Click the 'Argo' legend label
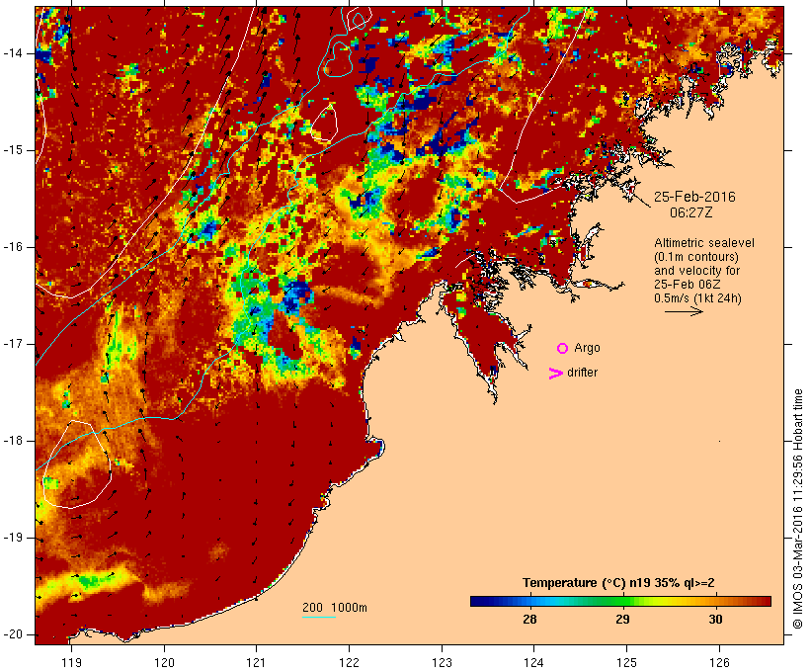Viewport: 810px width, 672px height. [588, 348]
